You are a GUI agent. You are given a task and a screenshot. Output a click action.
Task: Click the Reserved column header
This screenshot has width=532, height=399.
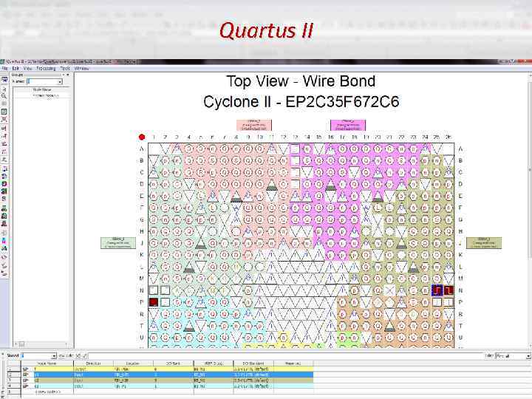[293, 364]
